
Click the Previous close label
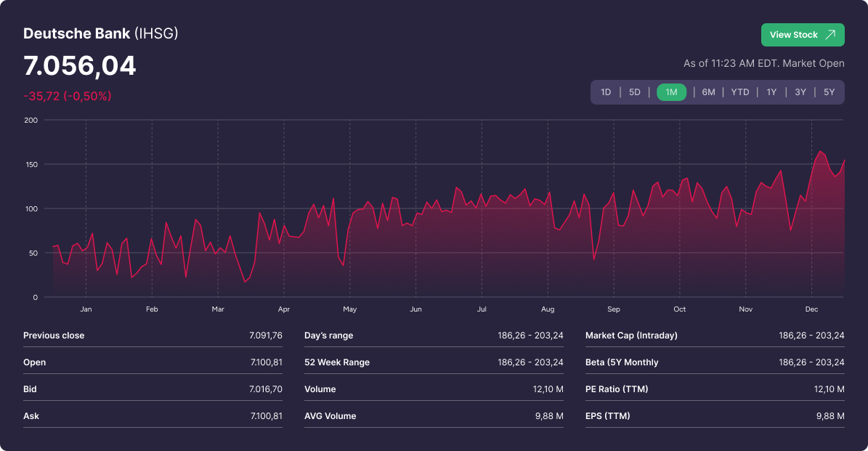[54, 336]
